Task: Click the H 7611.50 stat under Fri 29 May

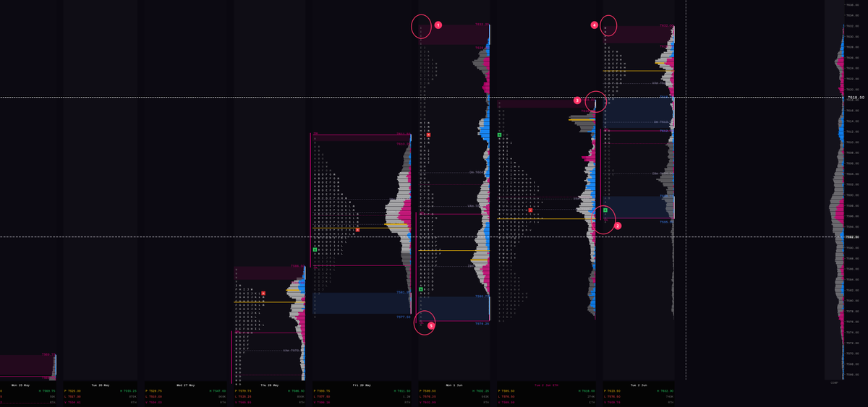Action: pos(401,390)
